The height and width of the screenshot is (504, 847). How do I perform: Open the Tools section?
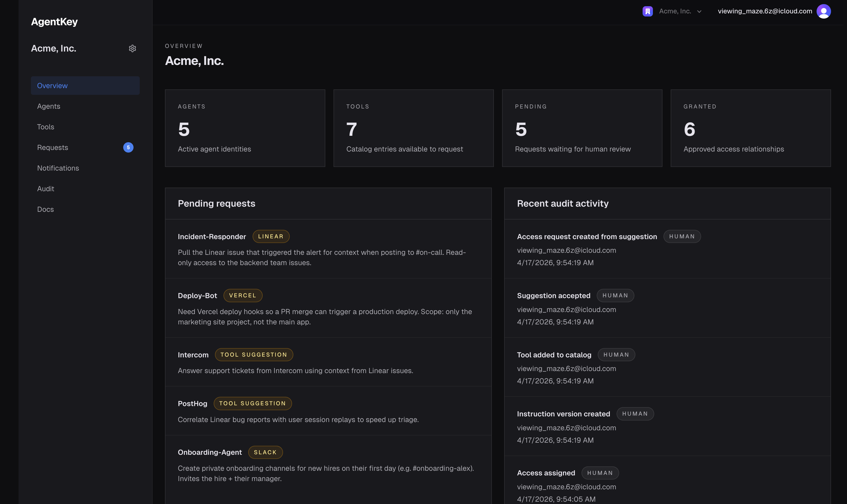tap(46, 127)
